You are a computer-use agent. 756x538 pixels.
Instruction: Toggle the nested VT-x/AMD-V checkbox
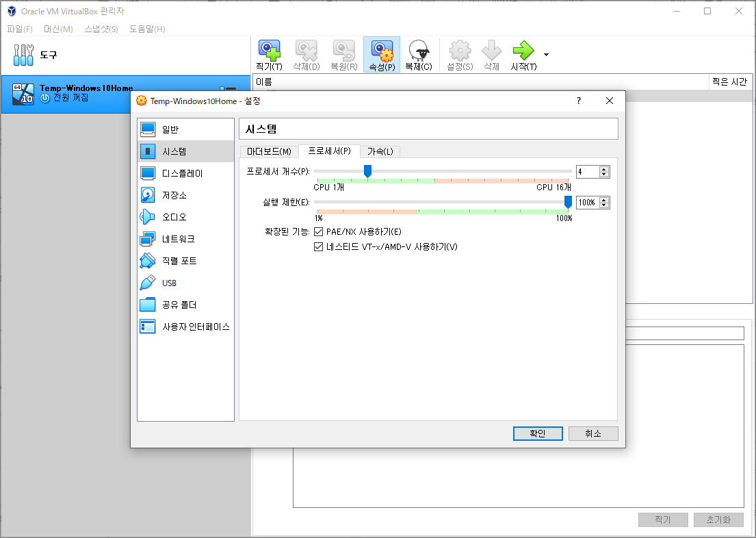point(318,246)
